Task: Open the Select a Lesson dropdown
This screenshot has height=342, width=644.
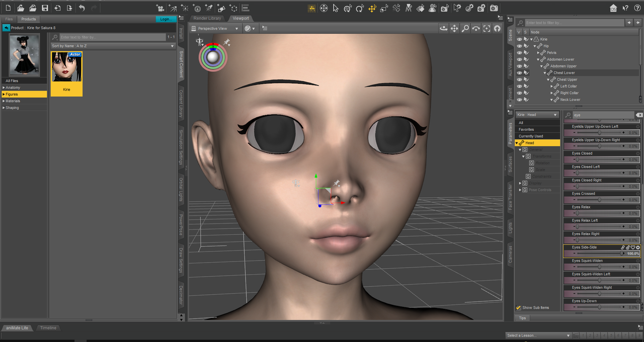Action: pyautogui.click(x=539, y=335)
